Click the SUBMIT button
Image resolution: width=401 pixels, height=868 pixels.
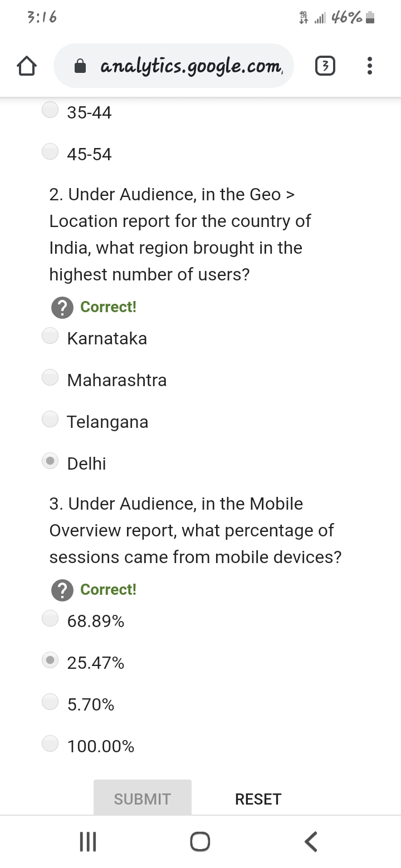click(143, 798)
